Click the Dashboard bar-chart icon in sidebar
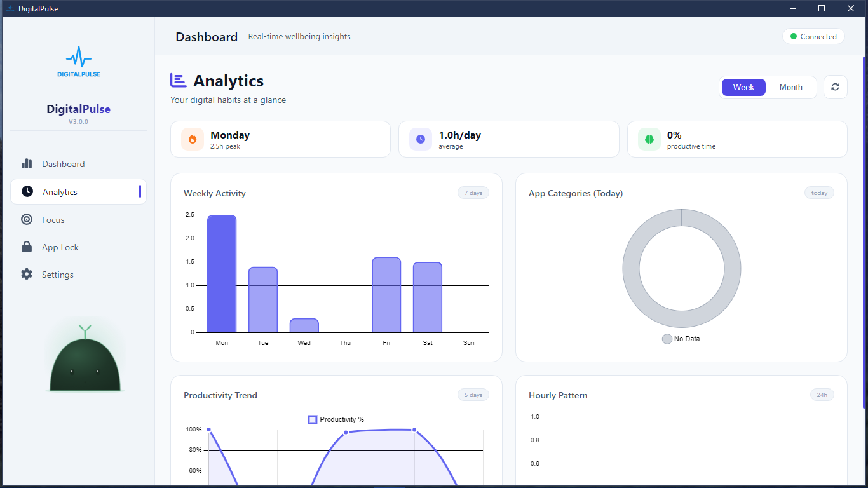 click(27, 164)
